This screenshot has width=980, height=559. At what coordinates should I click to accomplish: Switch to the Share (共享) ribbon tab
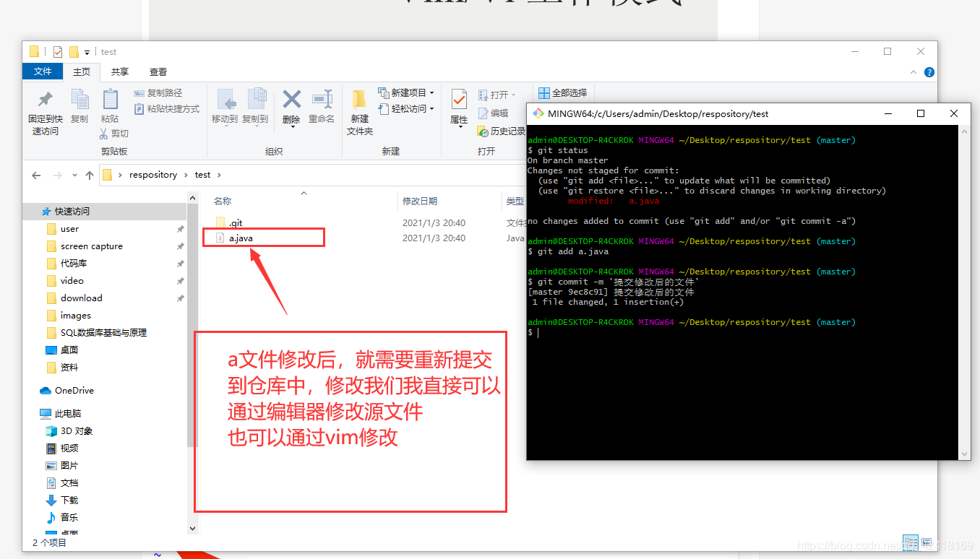120,71
